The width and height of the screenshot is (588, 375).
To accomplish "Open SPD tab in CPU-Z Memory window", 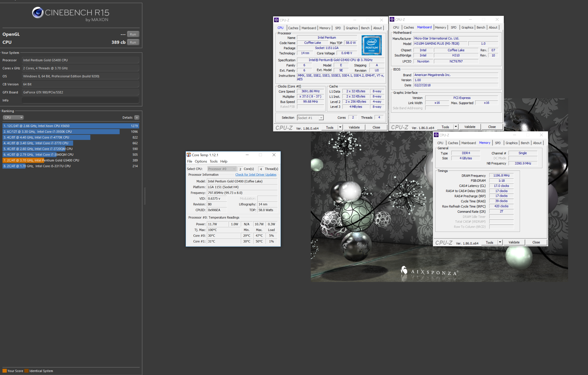I will (498, 143).
